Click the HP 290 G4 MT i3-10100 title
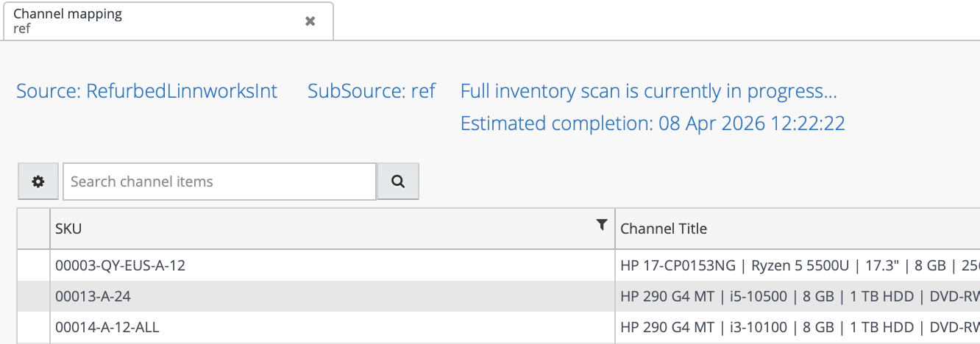The width and height of the screenshot is (980, 344). pyautogui.click(x=800, y=327)
